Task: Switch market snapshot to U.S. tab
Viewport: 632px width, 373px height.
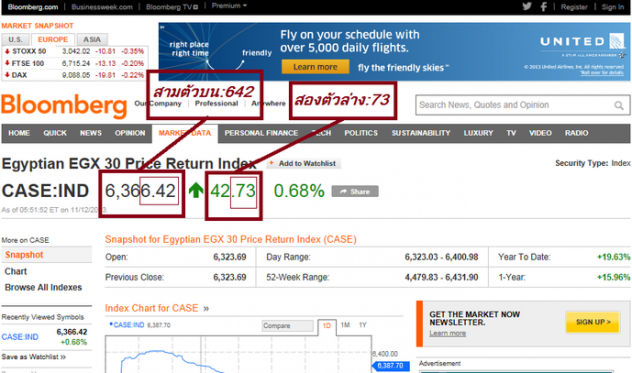Action: 15,40
